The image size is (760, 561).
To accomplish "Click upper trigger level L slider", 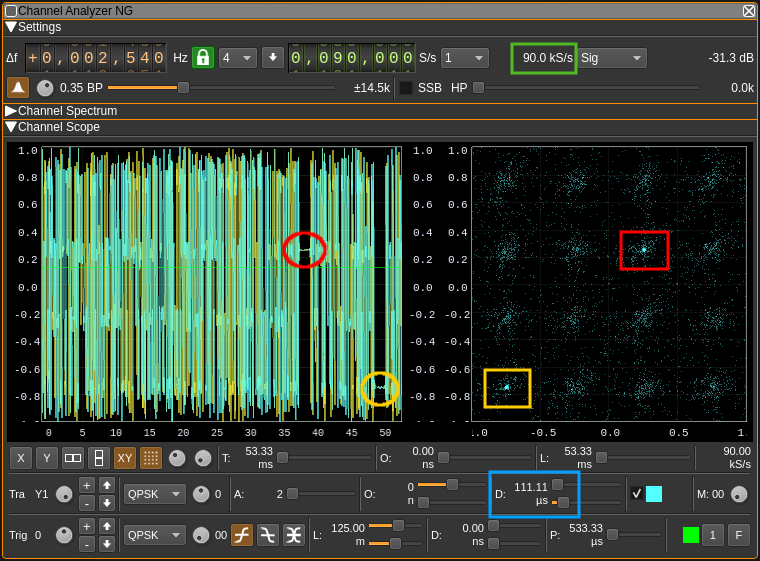I will coord(398,526).
